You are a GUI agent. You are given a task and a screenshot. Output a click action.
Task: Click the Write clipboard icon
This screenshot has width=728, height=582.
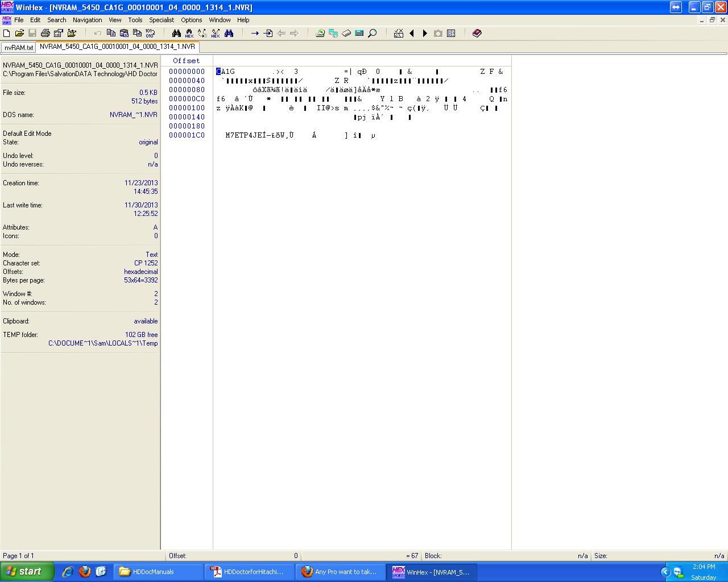(x=137, y=34)
